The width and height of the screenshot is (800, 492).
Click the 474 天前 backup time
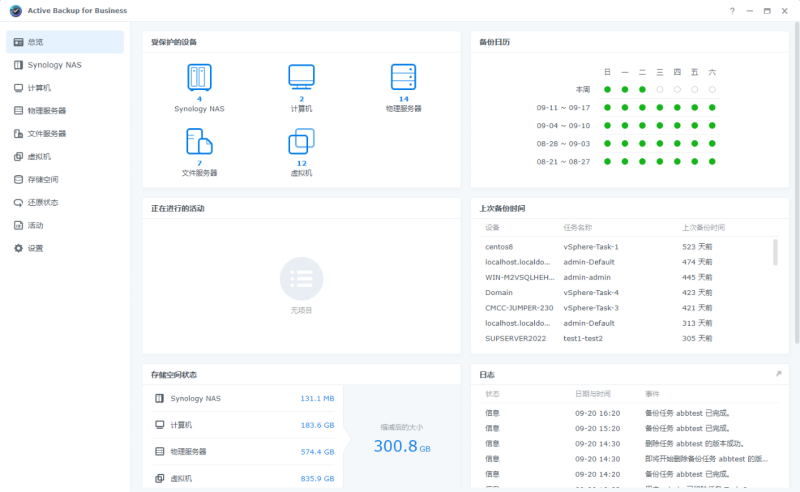pyautogui.click(x=697, y=262)
